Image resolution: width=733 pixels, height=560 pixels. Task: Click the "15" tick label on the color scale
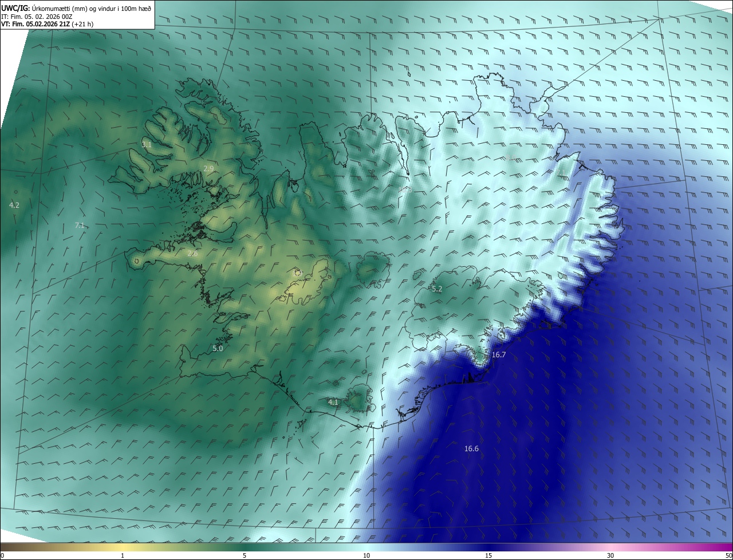pos(488,556)
